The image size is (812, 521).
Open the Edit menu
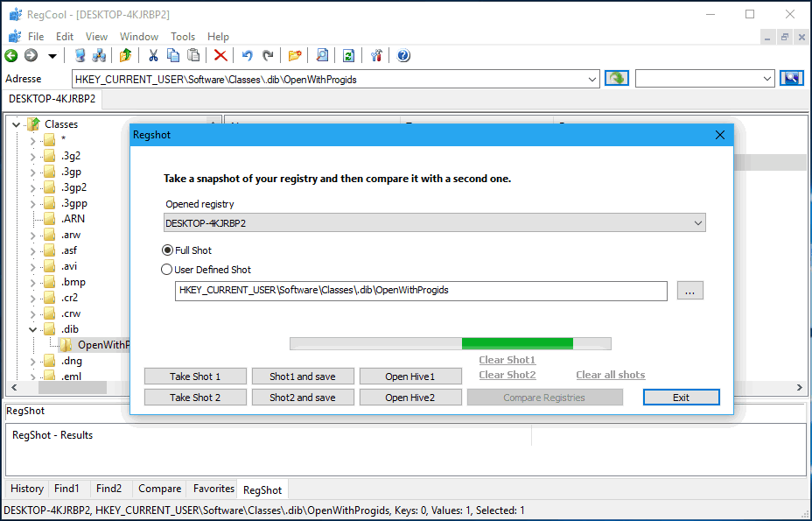click(65, 37)
